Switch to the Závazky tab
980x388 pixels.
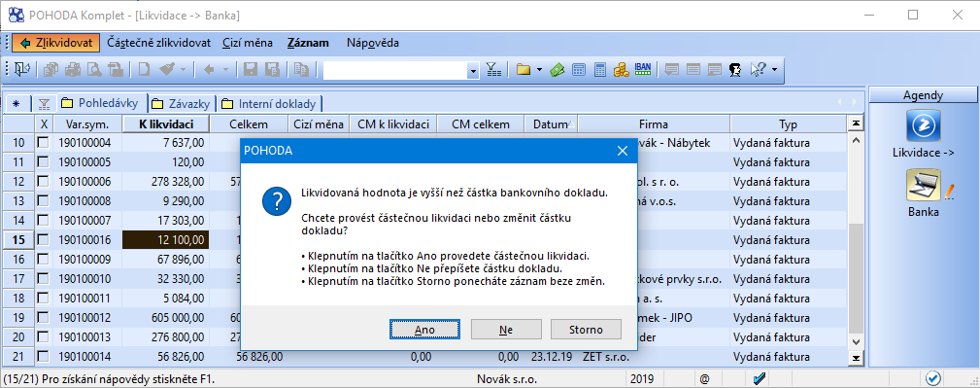click(x=183, y=103)
